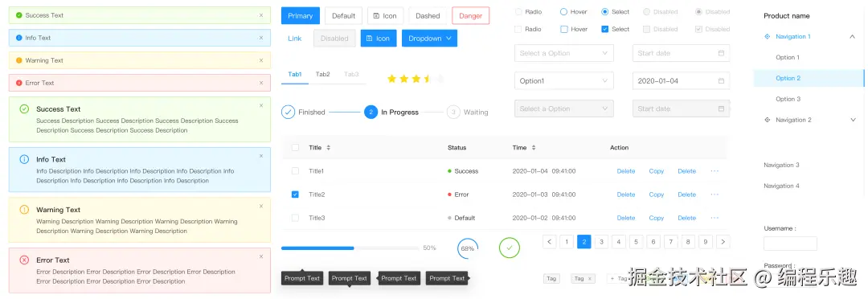Uncheck the Title2 row checkbox
The height and width of the screenshot is (299, 868).
click(x=295, y=195)
